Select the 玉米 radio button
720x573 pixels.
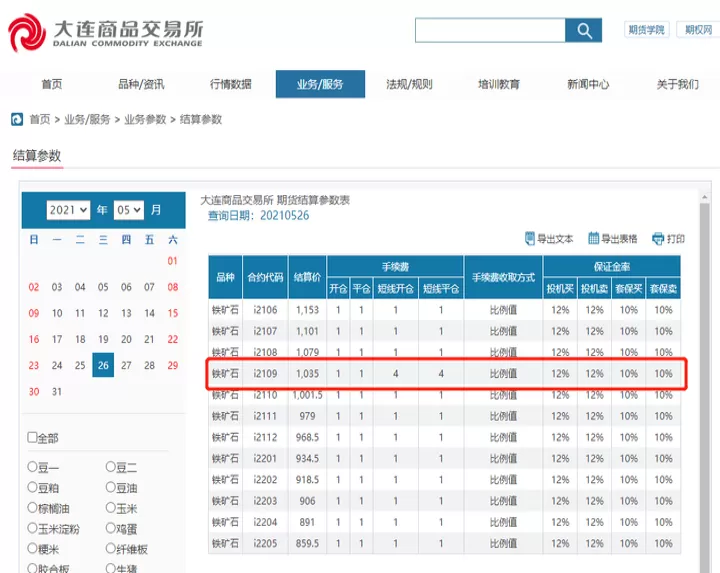[111, 507]
